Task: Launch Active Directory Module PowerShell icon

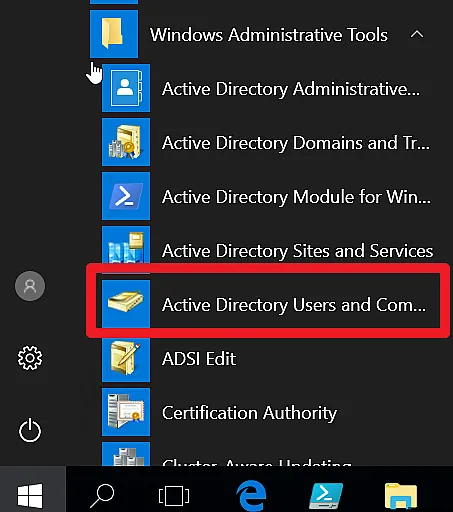Action: tap(126, 196)
